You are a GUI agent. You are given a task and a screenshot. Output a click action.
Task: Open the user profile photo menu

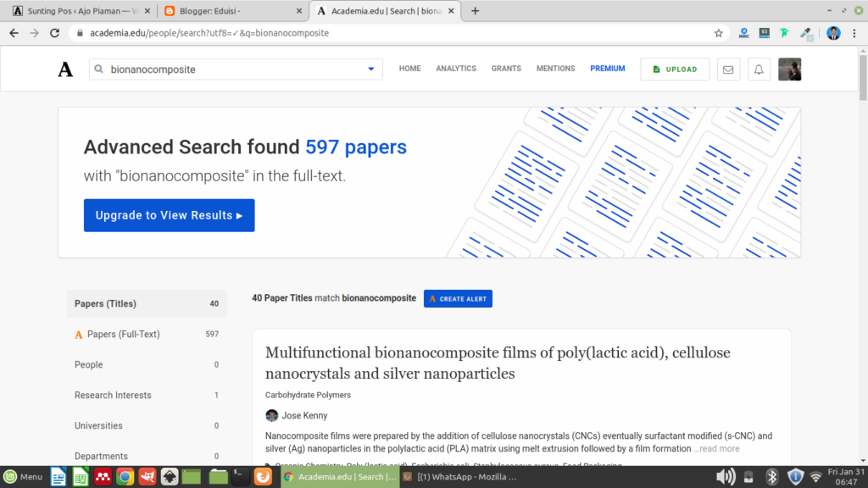[x=789, y=69]
